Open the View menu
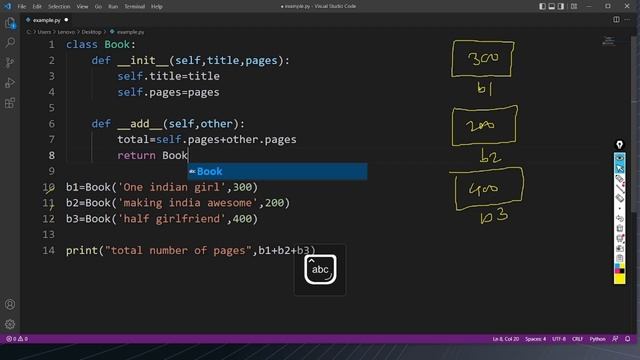 coord(82,7)
